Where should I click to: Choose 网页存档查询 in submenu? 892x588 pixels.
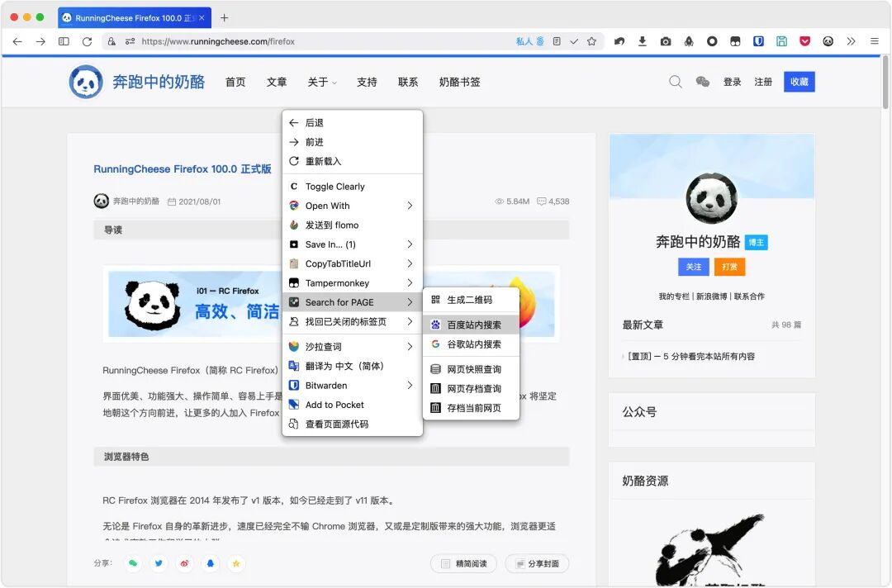(471, 389)
